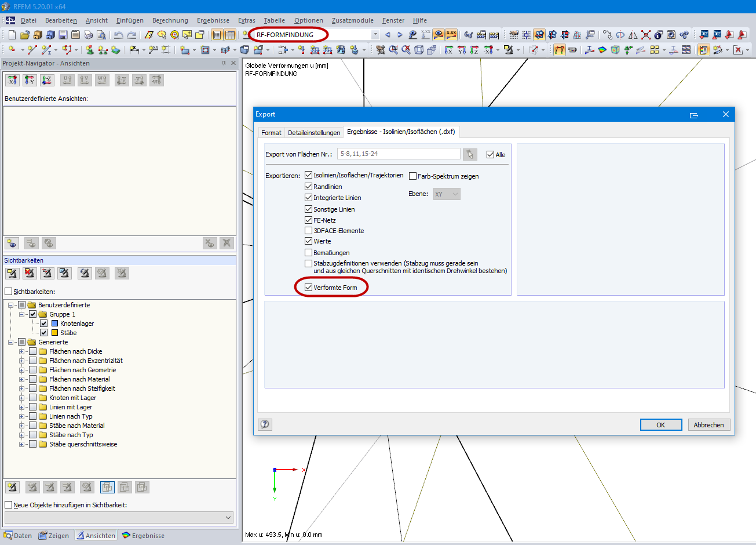The image size is (756, 545).
Task: Switch to the Zeigen navigator tab
Action: pos(54,536)
